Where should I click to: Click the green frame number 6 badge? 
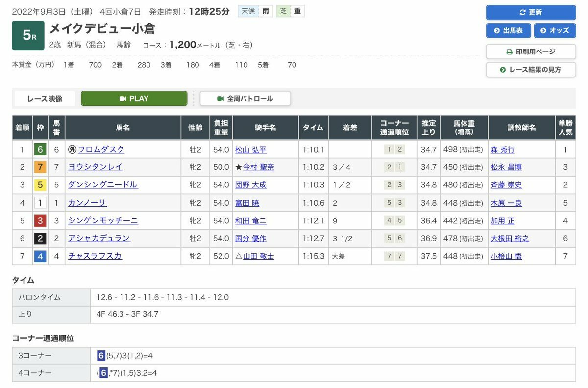pos(40,150)
